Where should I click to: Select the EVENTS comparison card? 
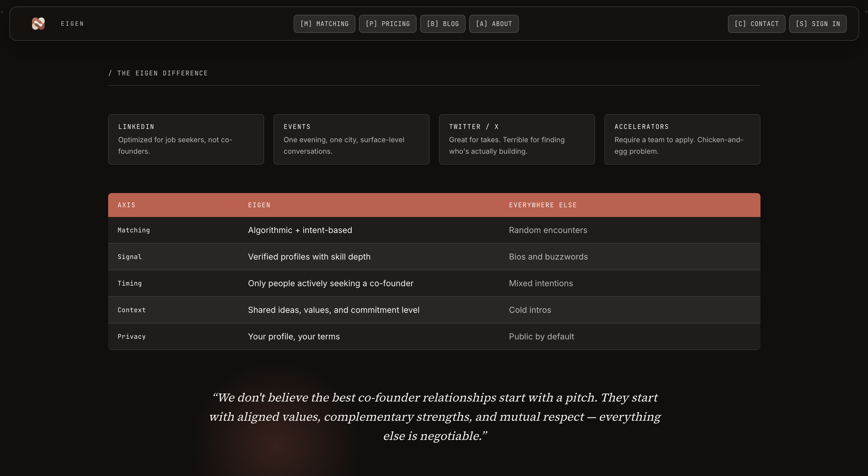click(352, 139)
